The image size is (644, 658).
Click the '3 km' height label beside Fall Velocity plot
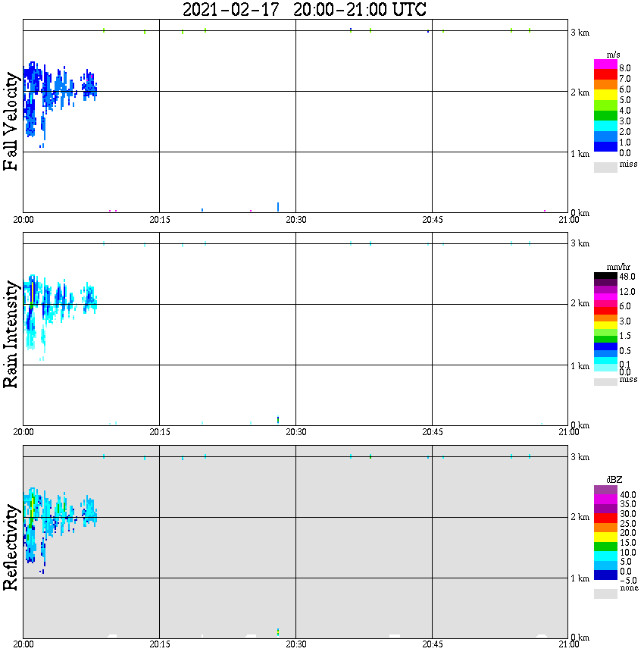[x=580, y=33]
